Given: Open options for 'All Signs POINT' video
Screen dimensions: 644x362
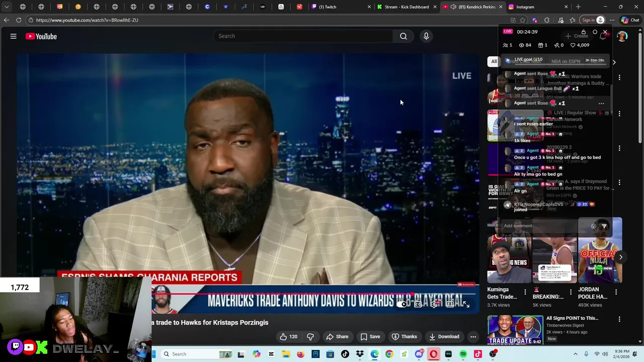Looking at the screenshot, I should click(x=619, y=319).
